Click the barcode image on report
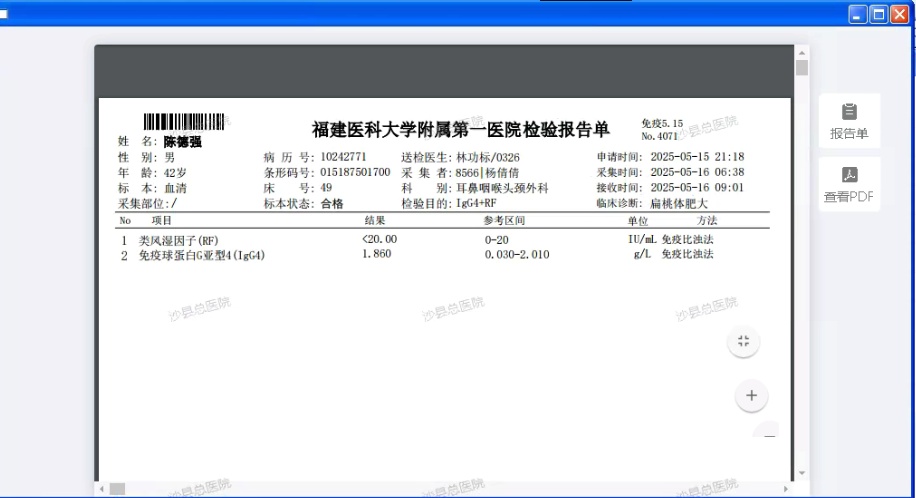The width and height of the screenshot is (916, 498). click(184, 122)
